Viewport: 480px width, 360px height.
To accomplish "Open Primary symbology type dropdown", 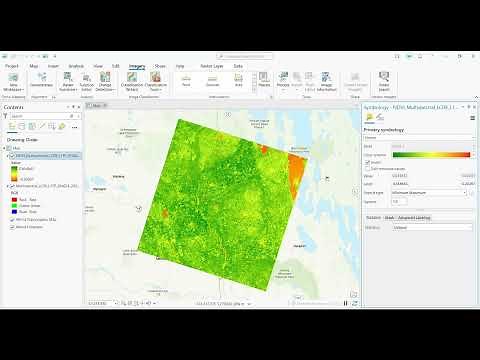I will pyautogui.click(x=419, y=138).
